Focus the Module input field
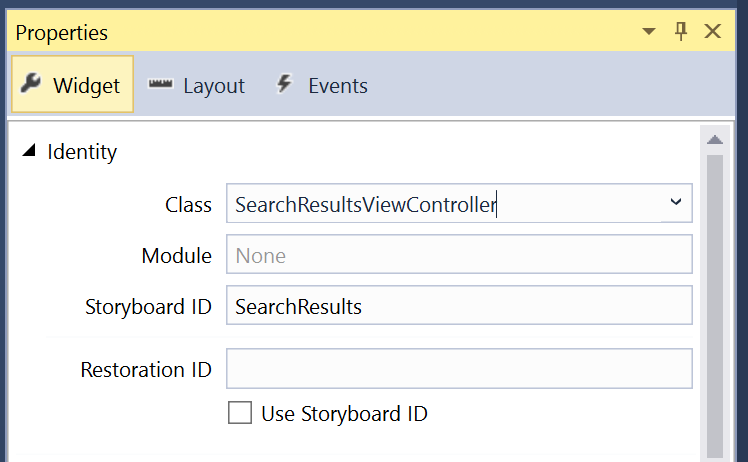 459,255
